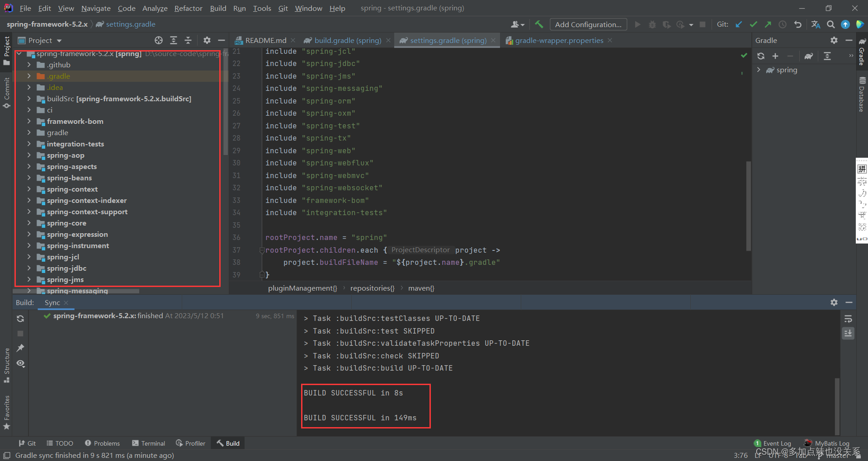Expand the spring node in Gradle panel
This screenshot has width=868, height=461.
[x=759, y=70]
